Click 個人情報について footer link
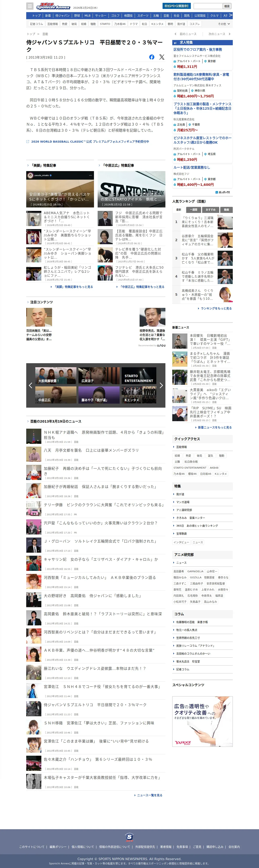Viewport: 259px width, 868px height. (x=83, y=847)
